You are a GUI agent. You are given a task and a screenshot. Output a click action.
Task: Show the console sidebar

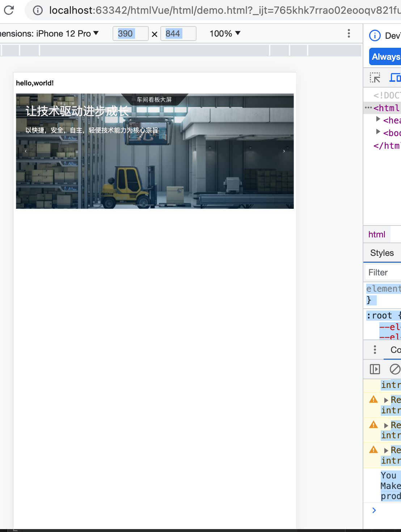tap(375, 369)
